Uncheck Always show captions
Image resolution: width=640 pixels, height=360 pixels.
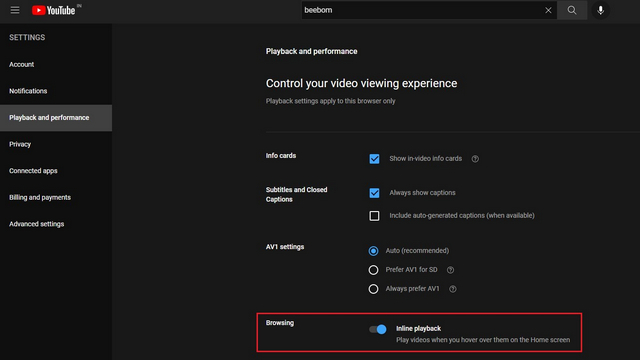(x=374, y=193)
